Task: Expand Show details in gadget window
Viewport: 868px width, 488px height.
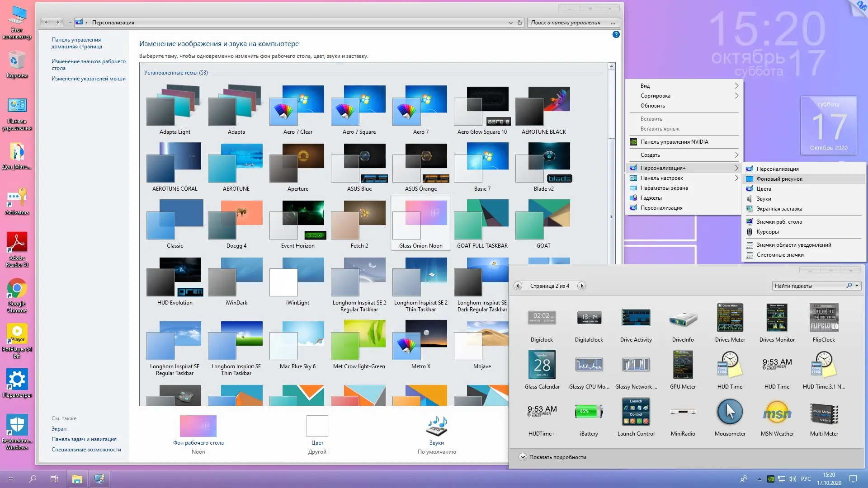Action: pyautogui.click(x=523, y=457)
